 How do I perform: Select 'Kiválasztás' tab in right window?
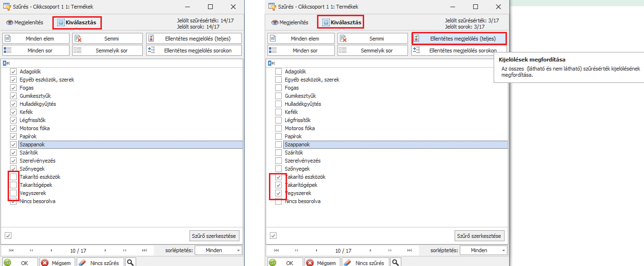coord(342,22)
